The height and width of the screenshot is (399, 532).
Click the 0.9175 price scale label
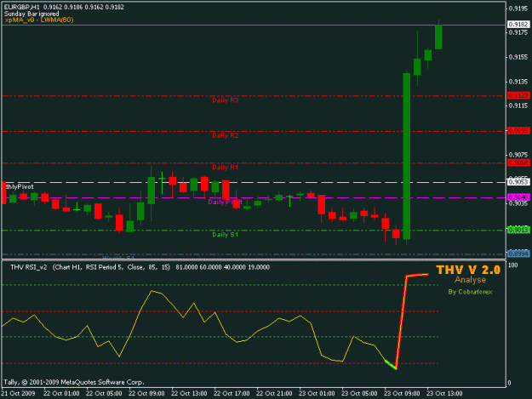tap(518, 32)
